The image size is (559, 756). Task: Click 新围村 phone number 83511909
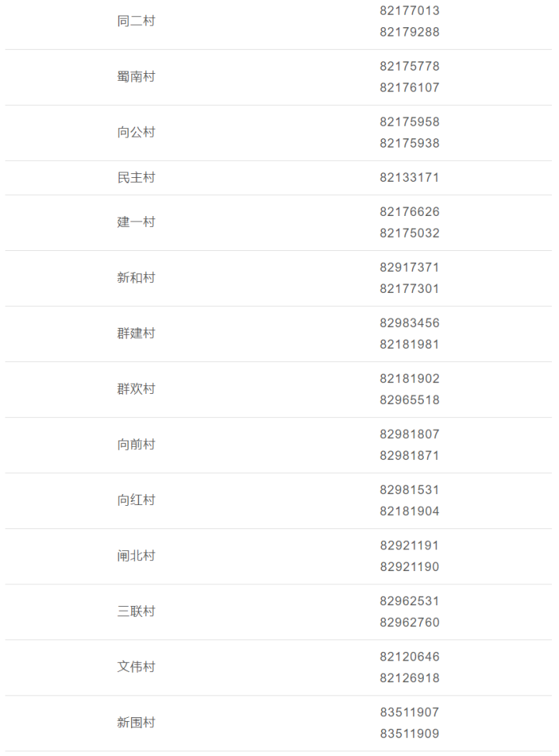point(409,733)
